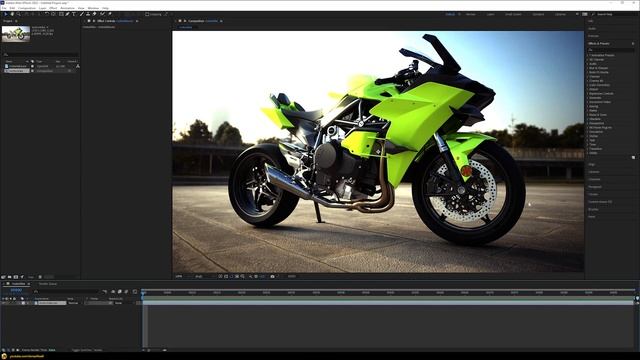Select the Pen tool
Screen dimensions: 640x360
click(67, 14)
